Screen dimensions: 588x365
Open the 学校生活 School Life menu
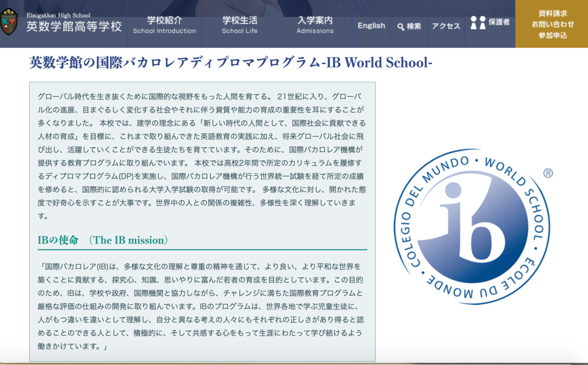tap(240, 25)
